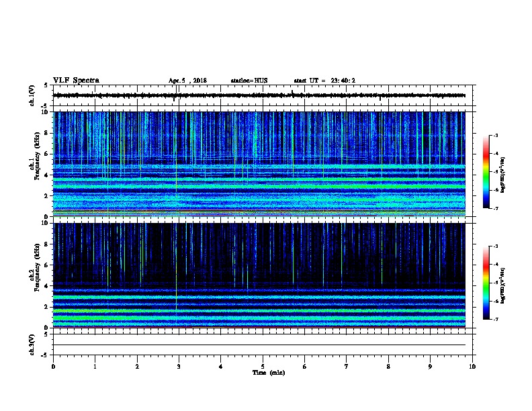
Task: Click the ch.2 colorbar label 'log(PSD)(V²/Hz)'
Action: pos(502,285)
